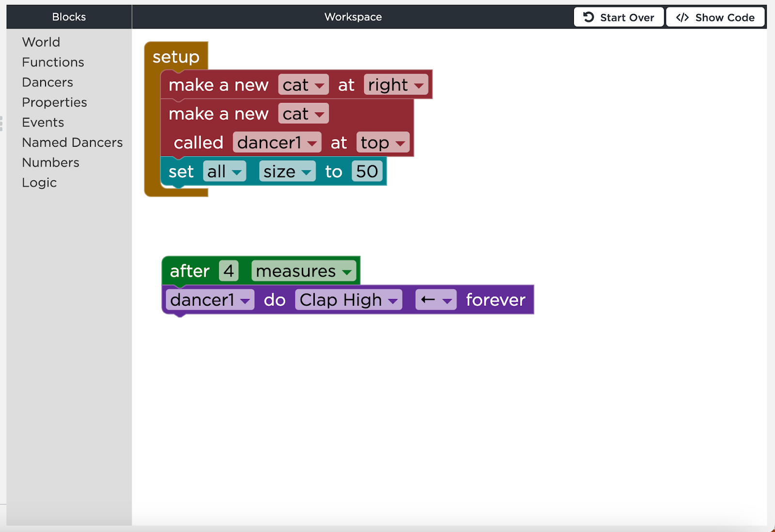The image size is (775, 532).
Task: Click the Show Code button
Action: 715,17
